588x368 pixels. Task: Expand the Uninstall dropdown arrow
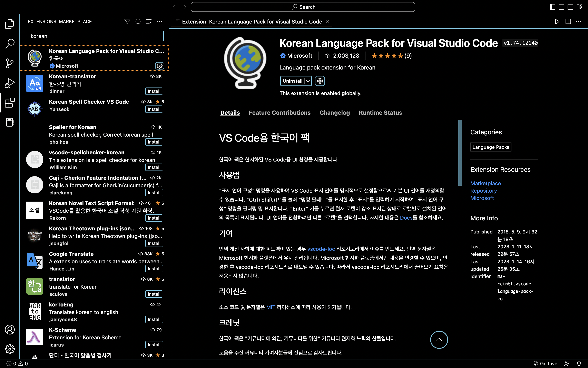click(308, 81)
